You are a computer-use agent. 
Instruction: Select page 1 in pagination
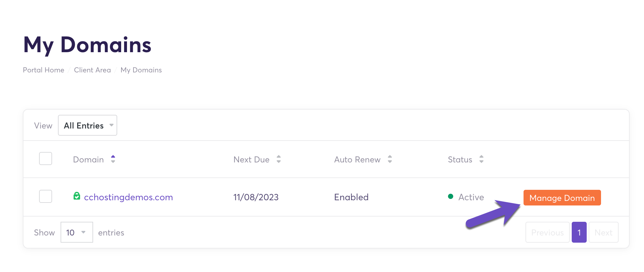click(x=579, y=232)
